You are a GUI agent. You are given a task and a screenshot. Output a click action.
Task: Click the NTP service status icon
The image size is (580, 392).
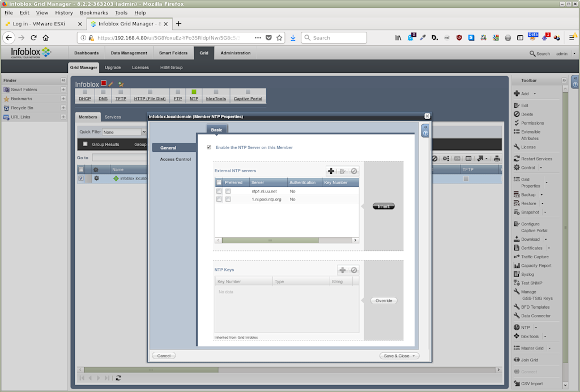click(x=194, y=92)
